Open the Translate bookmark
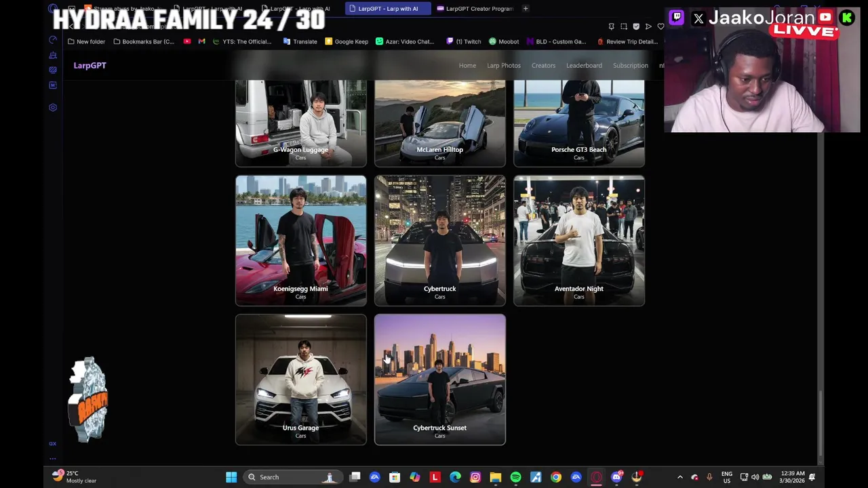Image resolution: width=868 pixels, height=488 pixels. (300, 41)
